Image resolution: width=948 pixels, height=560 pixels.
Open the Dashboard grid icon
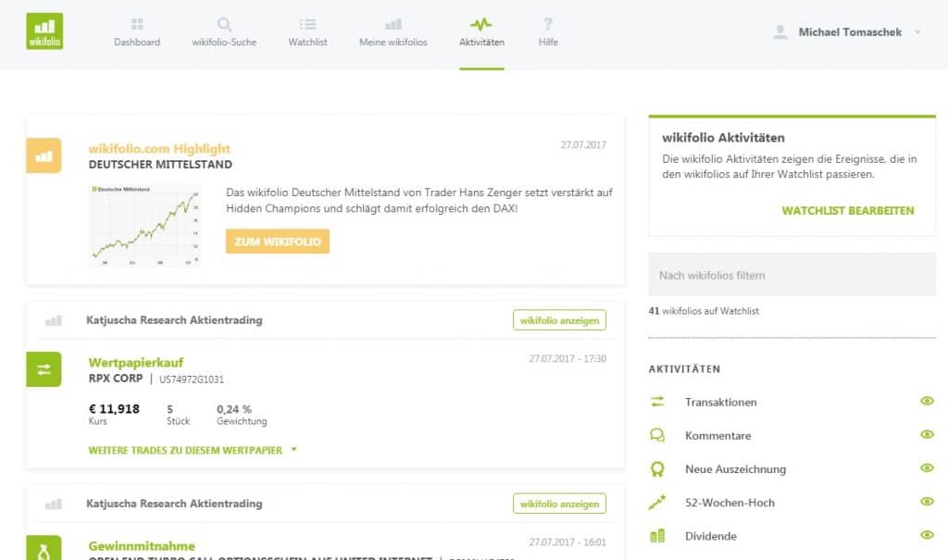(137, 24)
